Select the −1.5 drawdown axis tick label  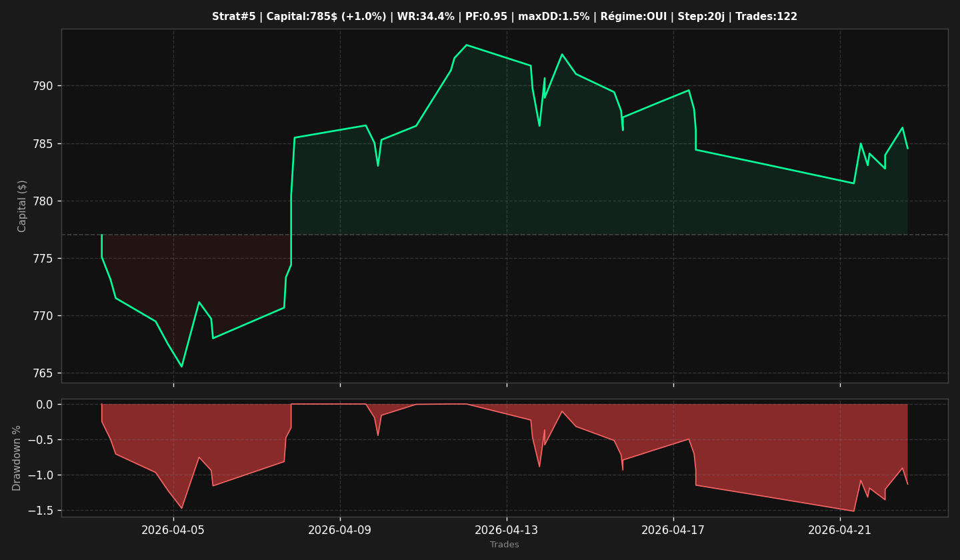coord(41,511)
